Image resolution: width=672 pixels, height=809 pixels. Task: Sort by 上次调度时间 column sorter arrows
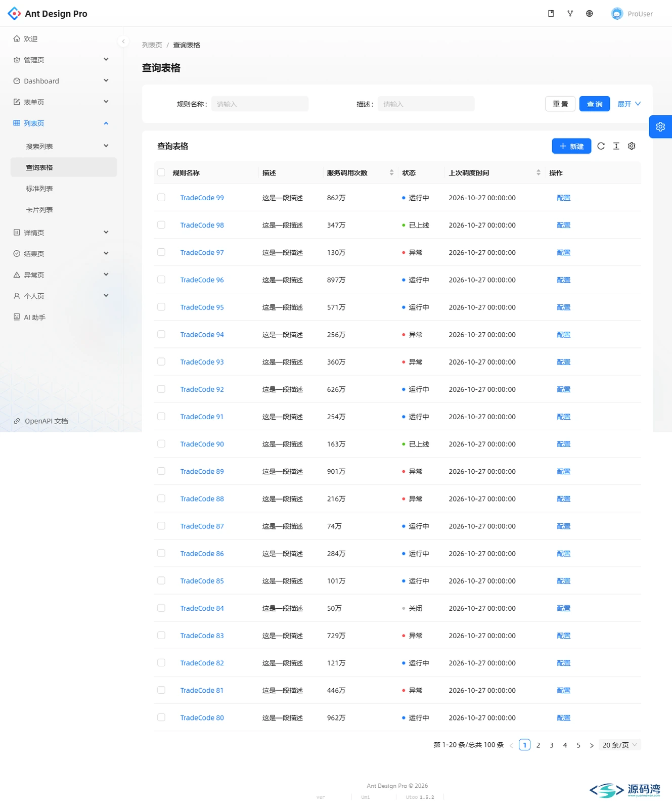[x=539, y=172]
